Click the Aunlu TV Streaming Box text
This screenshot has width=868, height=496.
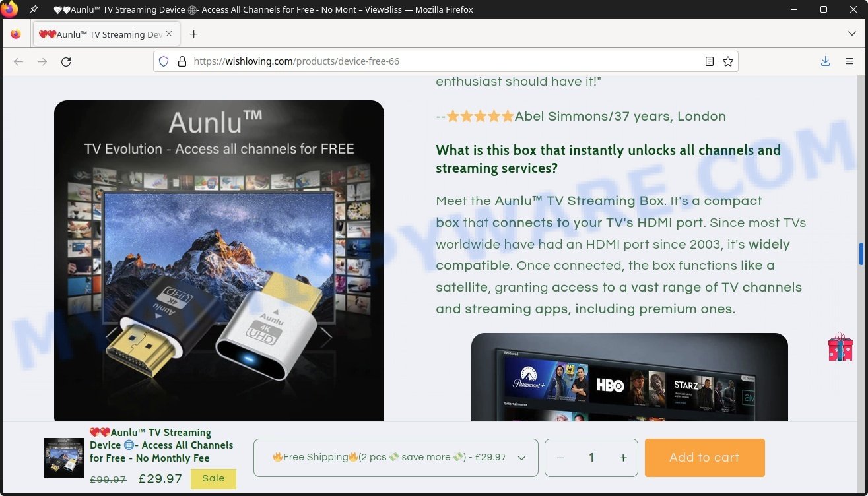580,201
